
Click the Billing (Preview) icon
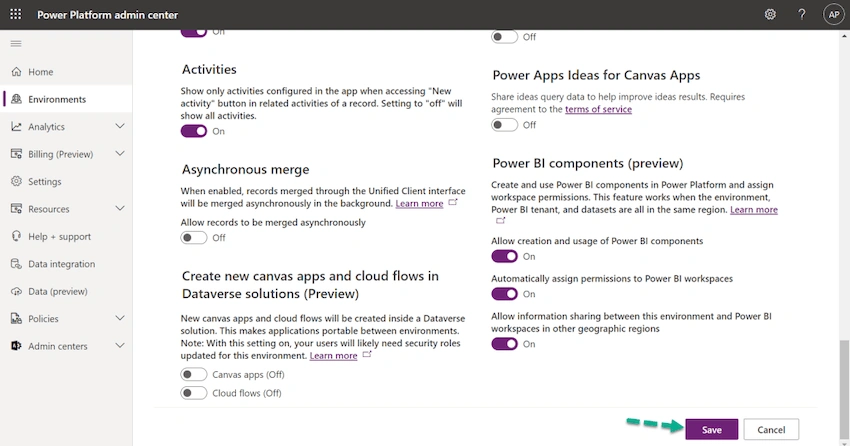pos(16,154)
